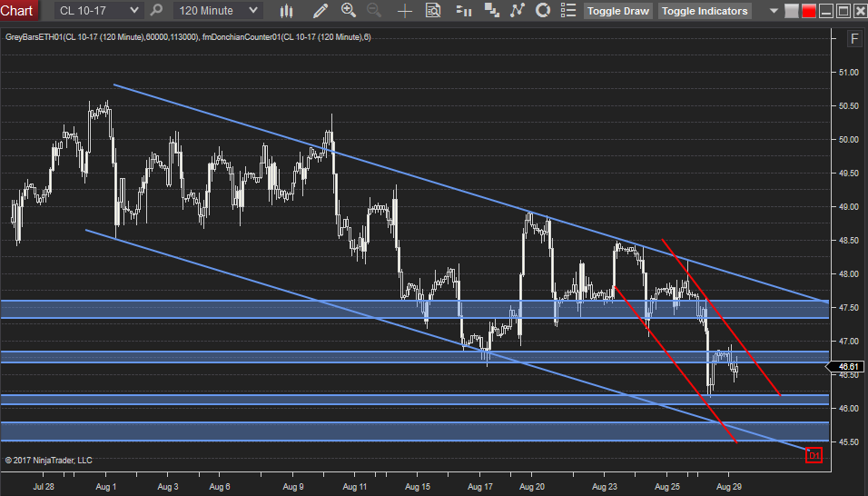Click the Aug 20 date label

532,487
